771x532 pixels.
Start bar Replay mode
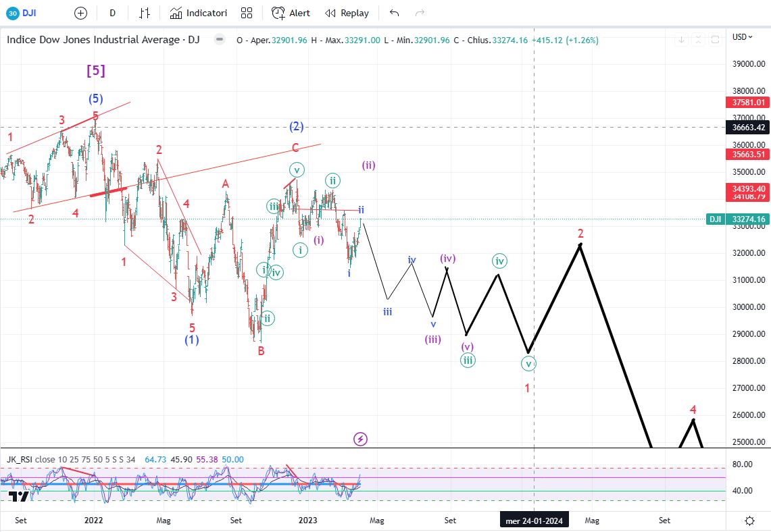[x=347, y=14]
